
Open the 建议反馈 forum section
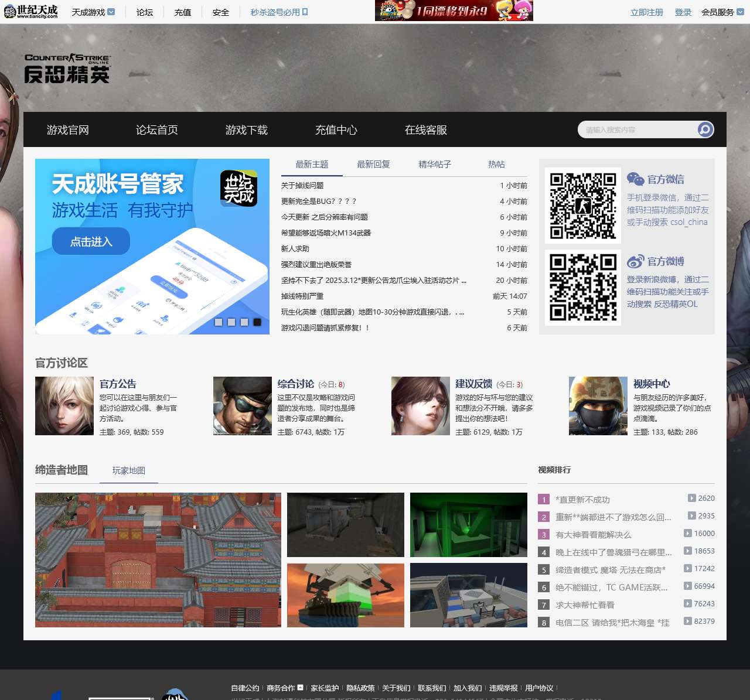[474, 384]
